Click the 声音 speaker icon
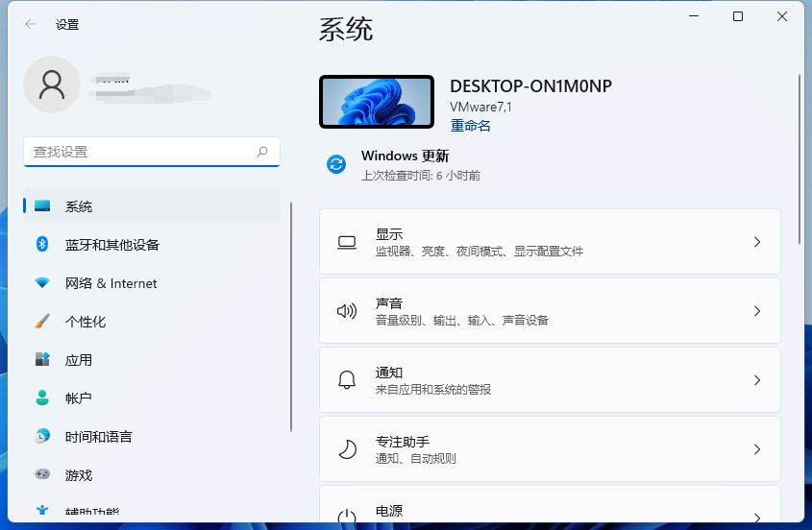Screen dimensions: 812x530 tap(347, 311)
